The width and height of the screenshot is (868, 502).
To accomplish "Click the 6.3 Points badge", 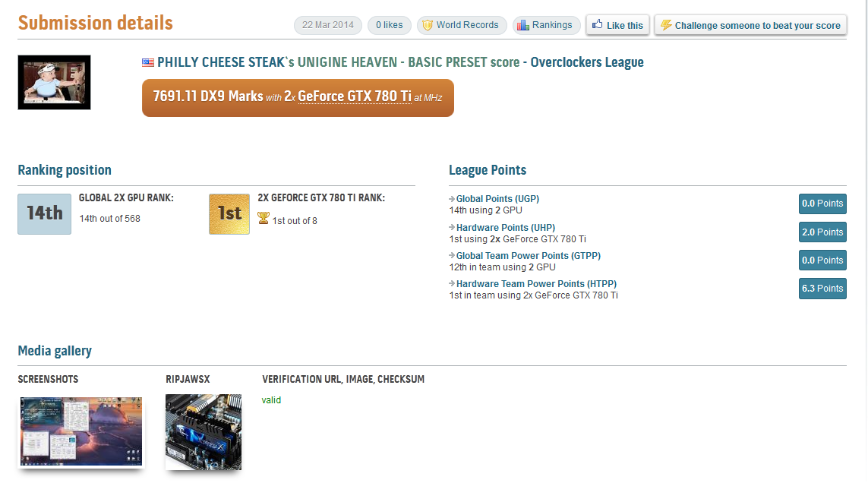I will pos(822,289).
